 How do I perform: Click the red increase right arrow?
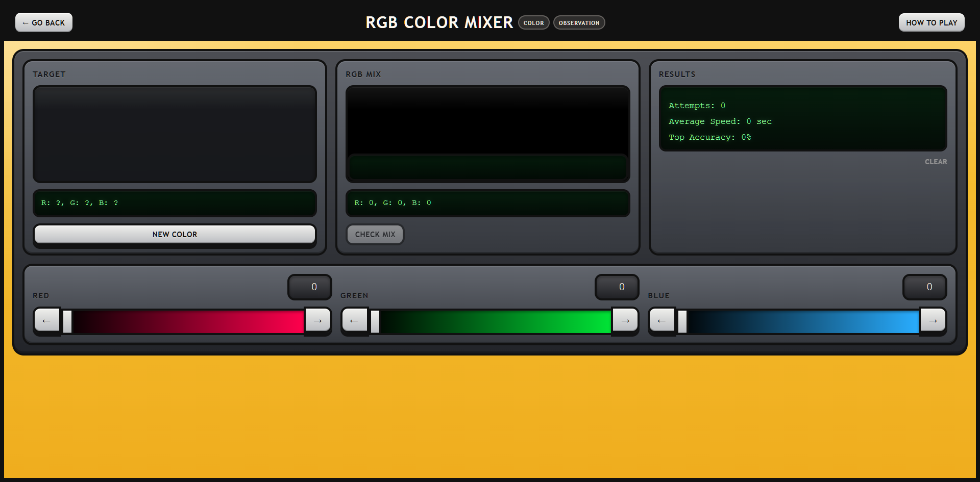coord(317,321)
